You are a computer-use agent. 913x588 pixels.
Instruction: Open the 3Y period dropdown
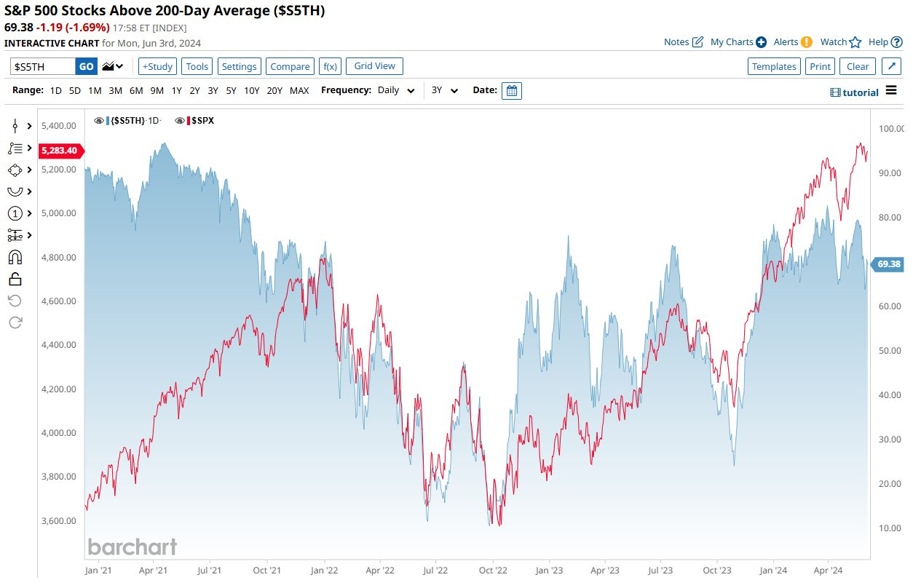click(x=444, y=91)
